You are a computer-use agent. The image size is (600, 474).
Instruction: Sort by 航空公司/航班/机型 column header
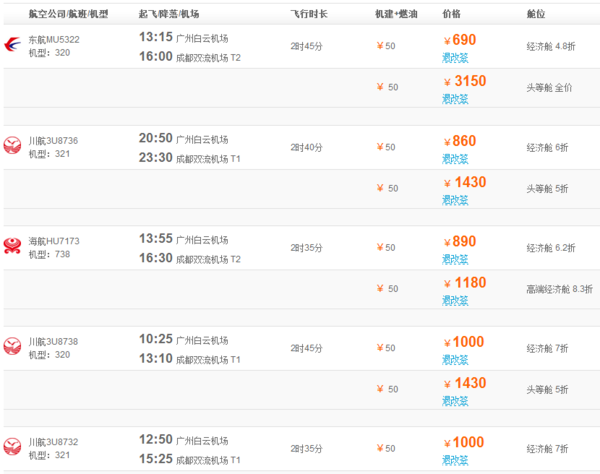68,14
